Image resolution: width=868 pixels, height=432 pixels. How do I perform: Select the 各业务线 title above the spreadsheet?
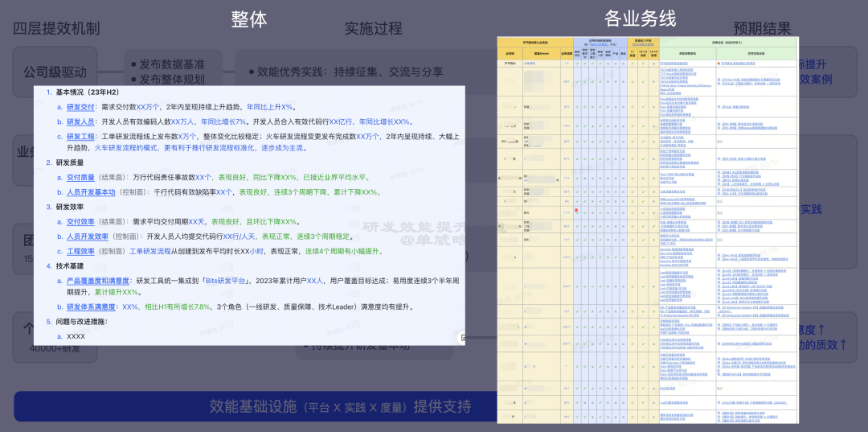pyautogui.click(x=641, y=19)
